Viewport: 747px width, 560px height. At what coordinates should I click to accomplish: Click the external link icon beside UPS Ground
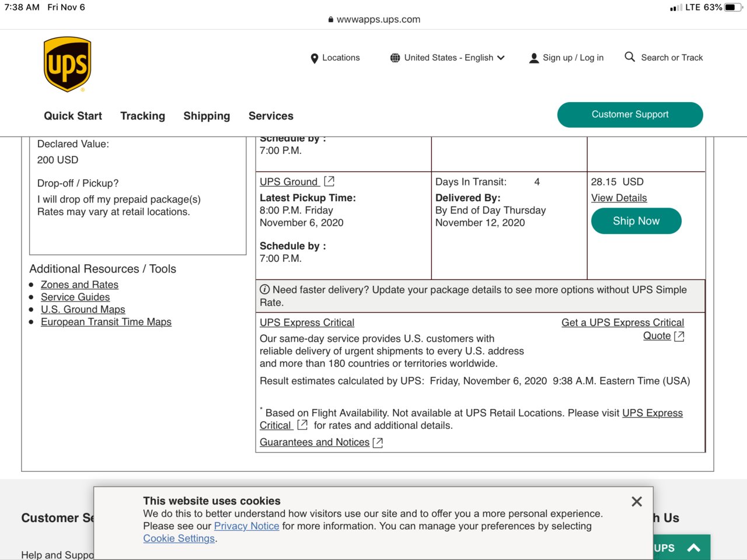coord(329,181)
